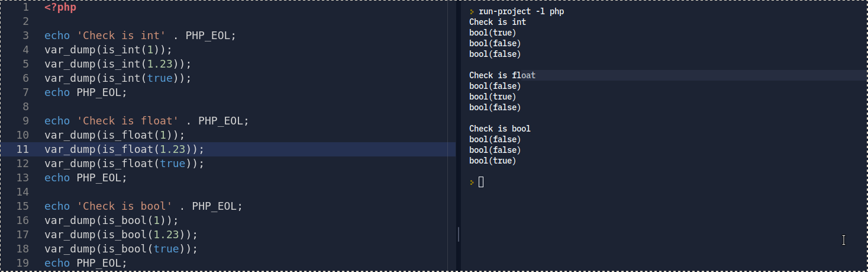The height and width of the screenshot is (272, 868).
Task: Click line number 1 in the gutter
Action: pyautogui.click(x=25, y=8)
